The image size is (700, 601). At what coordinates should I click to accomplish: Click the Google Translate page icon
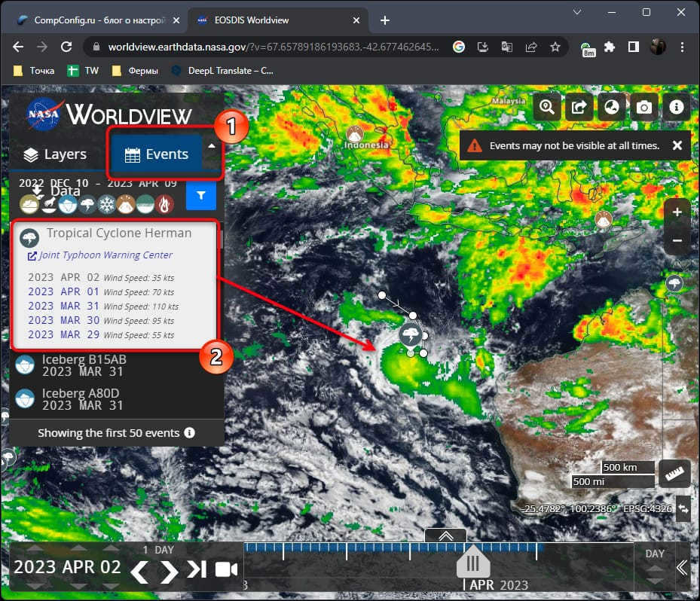(x=506, y=47)
